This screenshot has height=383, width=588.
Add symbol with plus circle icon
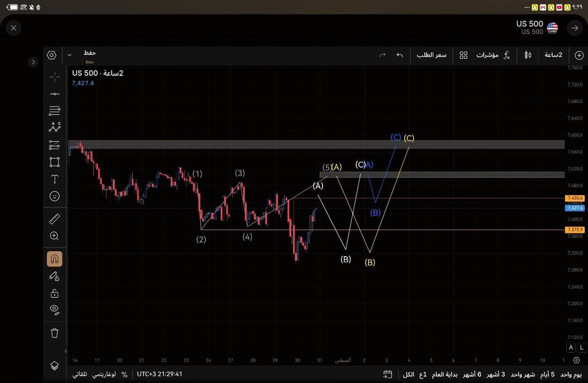[579, 55]
